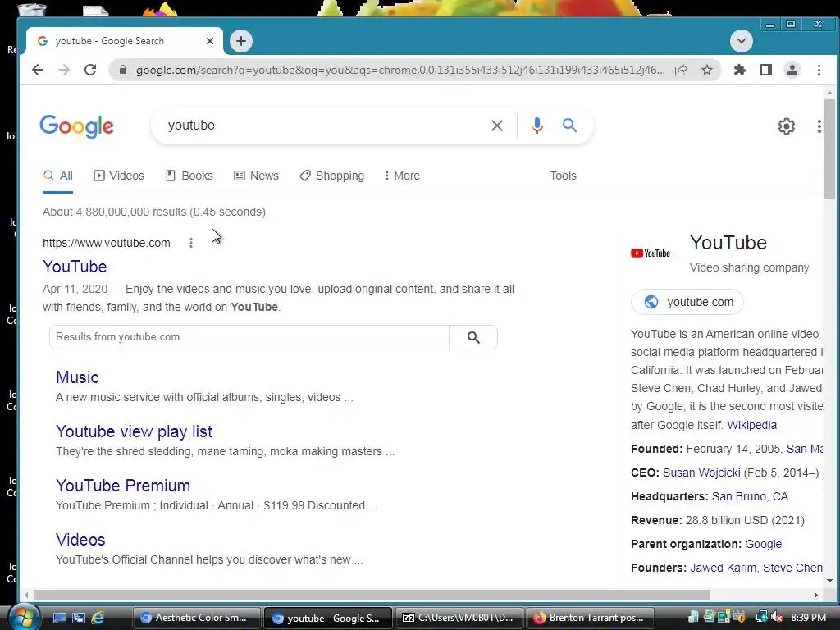
Task: Open a new tab with the plus button
Action: 241,41
